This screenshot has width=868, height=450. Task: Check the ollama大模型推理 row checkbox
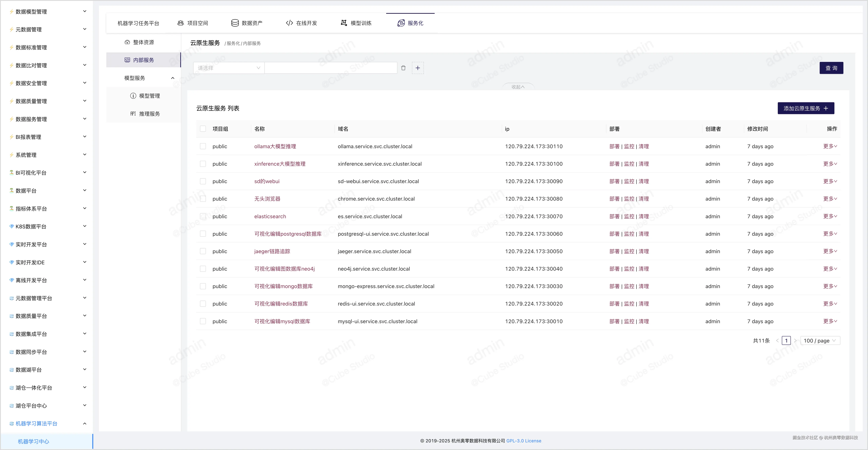tap(203, 146)
